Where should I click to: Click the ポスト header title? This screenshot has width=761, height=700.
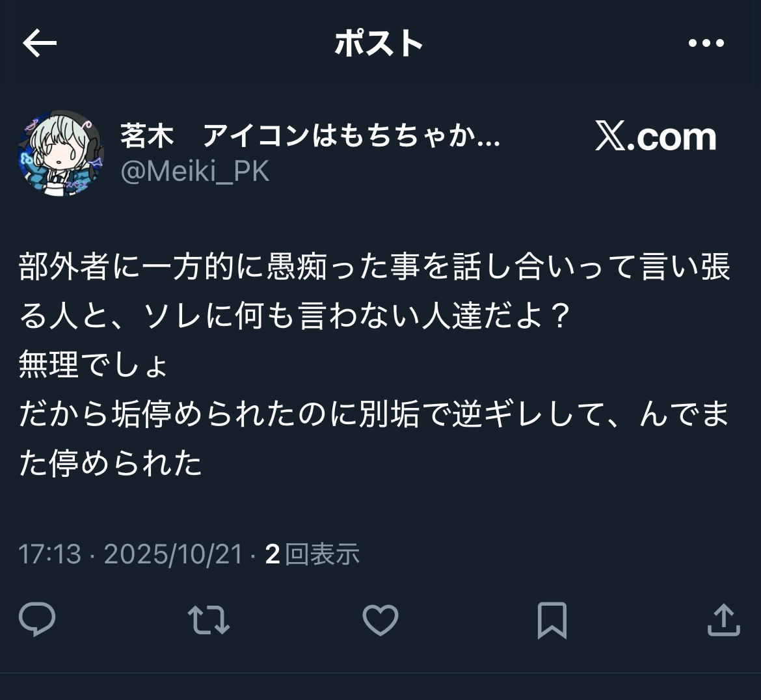[379, 43]
